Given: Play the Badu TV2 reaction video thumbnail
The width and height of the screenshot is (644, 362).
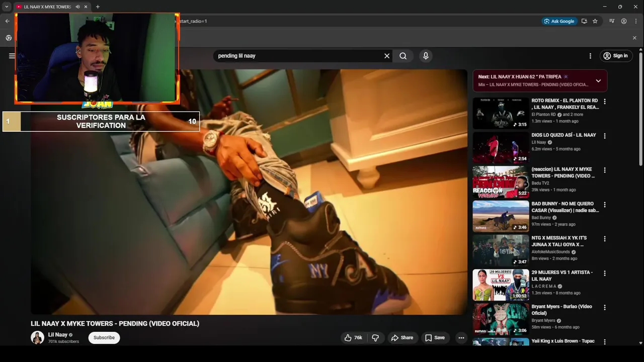Looking at the screenshot, I should (x=501, y=182).
